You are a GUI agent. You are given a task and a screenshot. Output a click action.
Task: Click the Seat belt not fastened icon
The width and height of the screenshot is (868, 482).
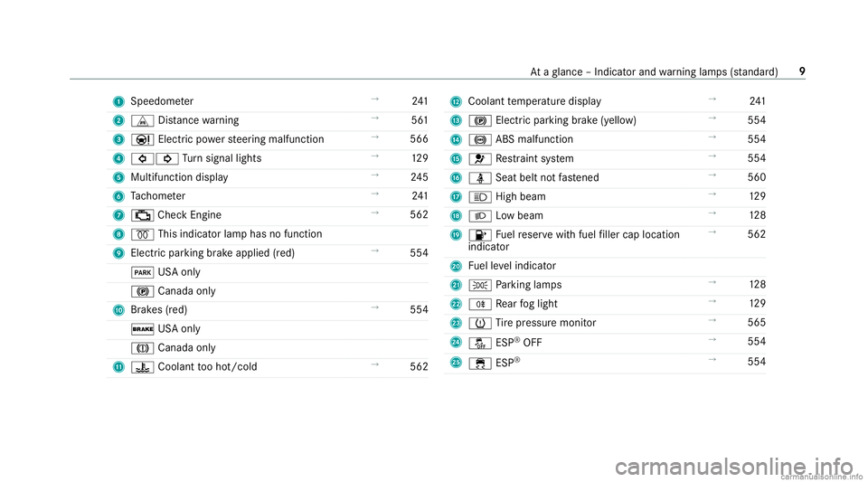point(480,178)
